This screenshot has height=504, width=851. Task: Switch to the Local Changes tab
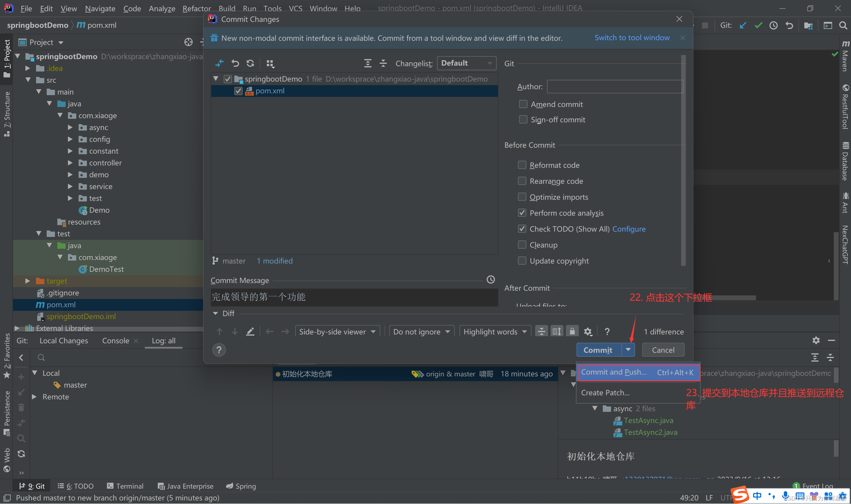[64, 341]
